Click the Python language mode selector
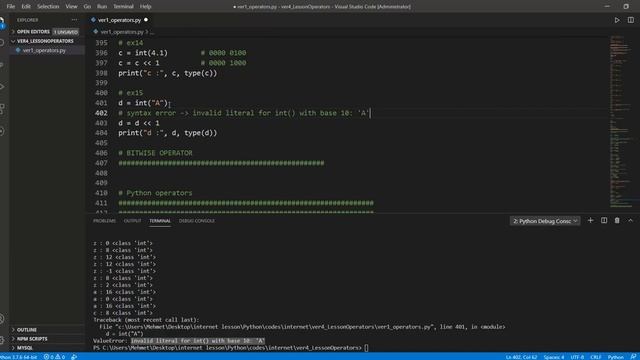This screenshot has width=640, height=360. 616,357
